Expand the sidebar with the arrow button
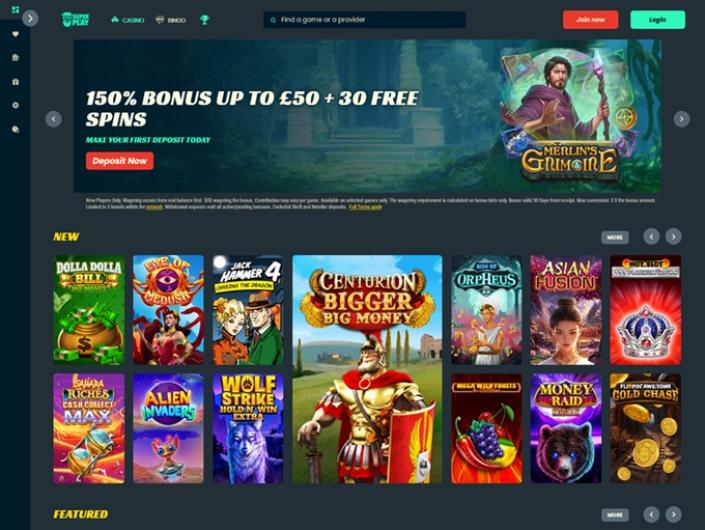The width and height of the screenshot is (705, 530). [30, 18]
